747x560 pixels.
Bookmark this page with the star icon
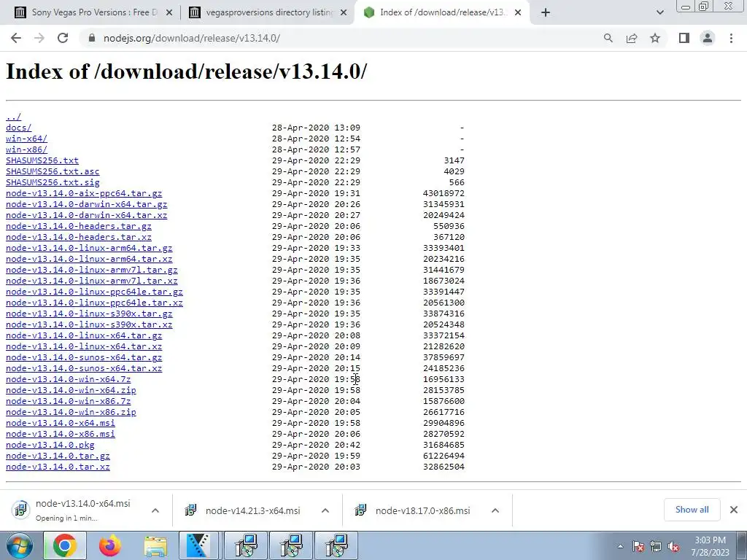pyautogui.click(x=655, y=38)
